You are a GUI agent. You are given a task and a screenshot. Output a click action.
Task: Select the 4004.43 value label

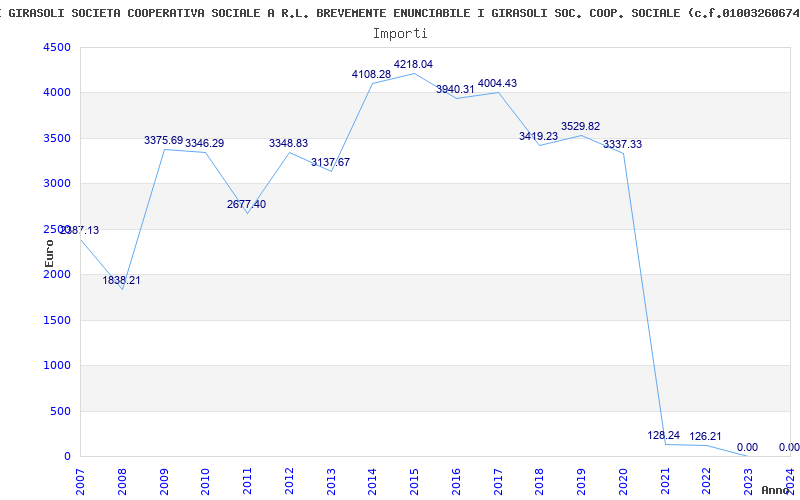tap(497, 83)
